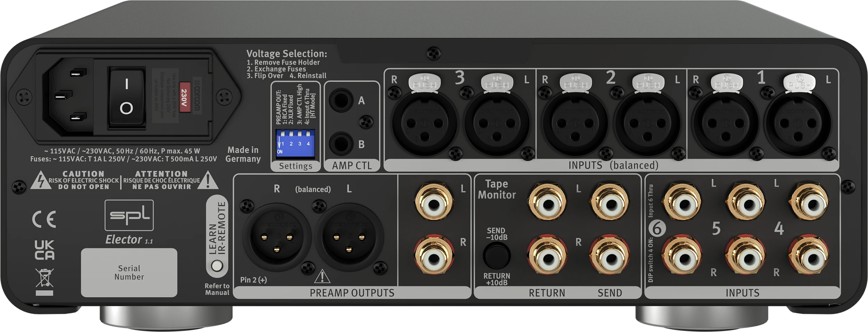The image size is (868, 332).
Task: Push release tab on input 1 left XLR
Action: 799,83
